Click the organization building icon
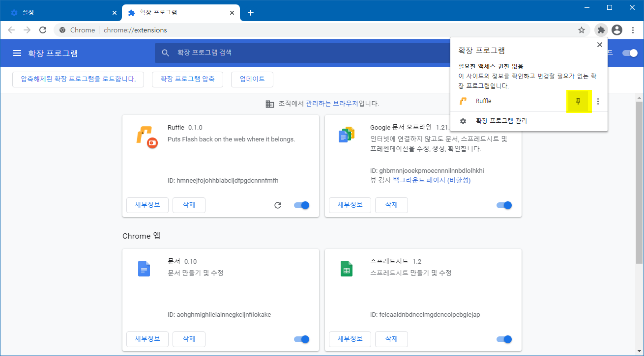Screen dimensions: 644x356 tap(269, 104)
